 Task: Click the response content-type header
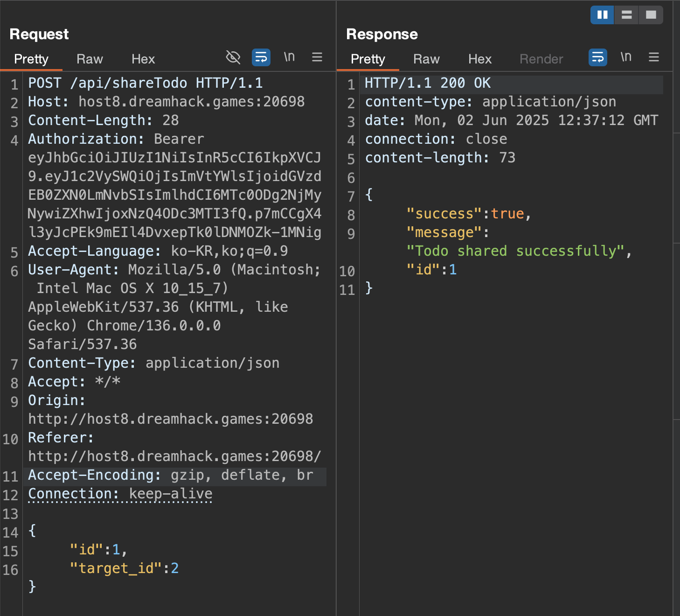[491, 102]
